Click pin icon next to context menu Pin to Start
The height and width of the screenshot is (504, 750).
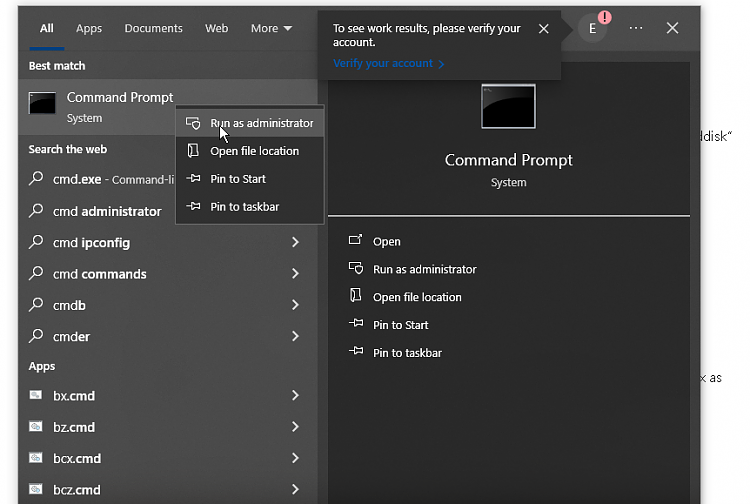[x=193, y=178]
